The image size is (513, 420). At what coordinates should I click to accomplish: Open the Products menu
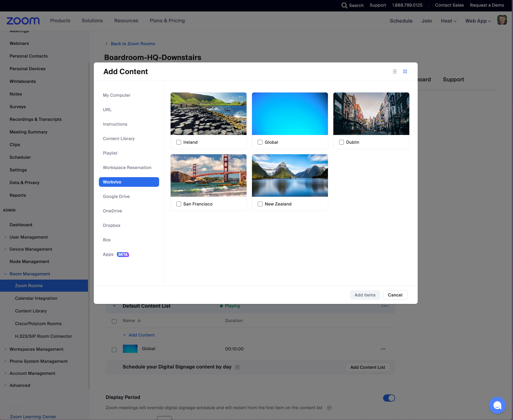60,20
